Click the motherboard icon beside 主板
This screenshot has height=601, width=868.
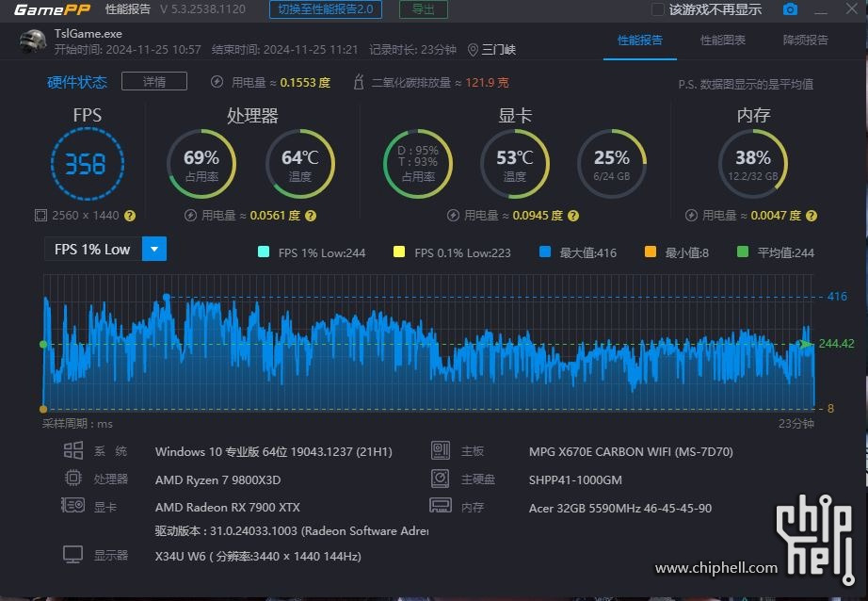[441, 450]
